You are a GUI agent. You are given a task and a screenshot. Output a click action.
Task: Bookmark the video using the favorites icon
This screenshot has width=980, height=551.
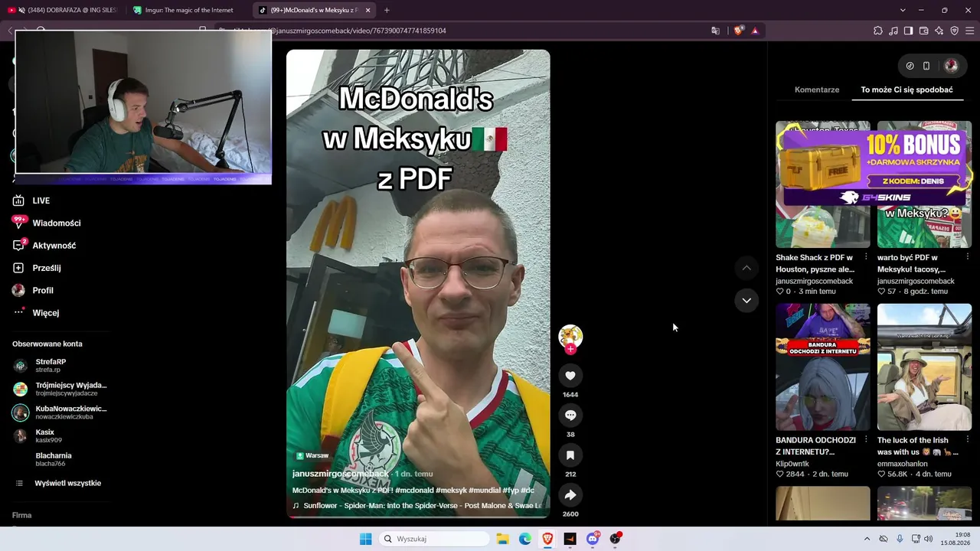point(570,455)
